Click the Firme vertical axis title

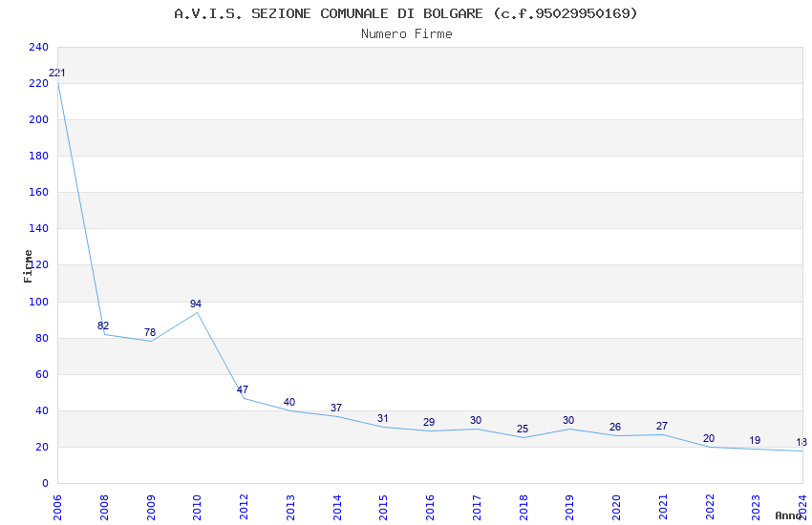(28, 266)
